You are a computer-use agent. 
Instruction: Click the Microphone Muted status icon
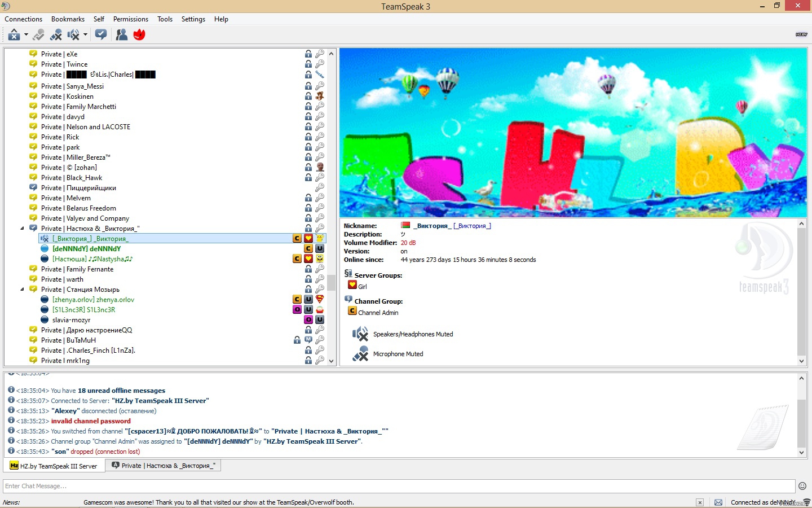(x=360, y=354)
